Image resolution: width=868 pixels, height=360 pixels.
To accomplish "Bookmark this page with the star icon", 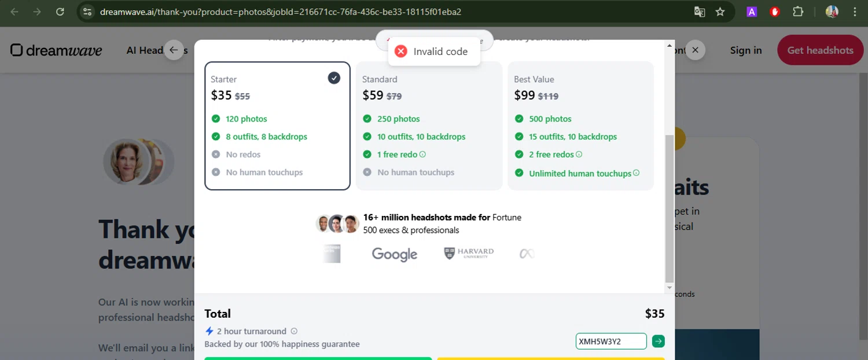I will coord(720,12).
